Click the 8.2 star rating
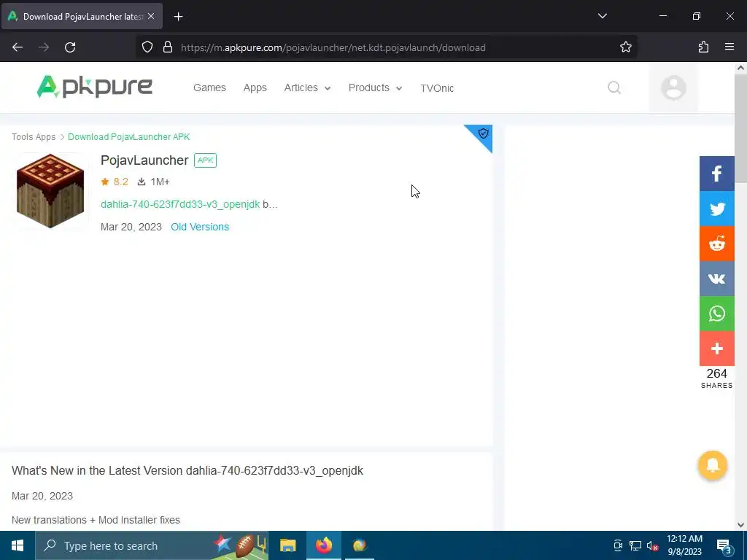The image size is (747, 560). point(115,182)
